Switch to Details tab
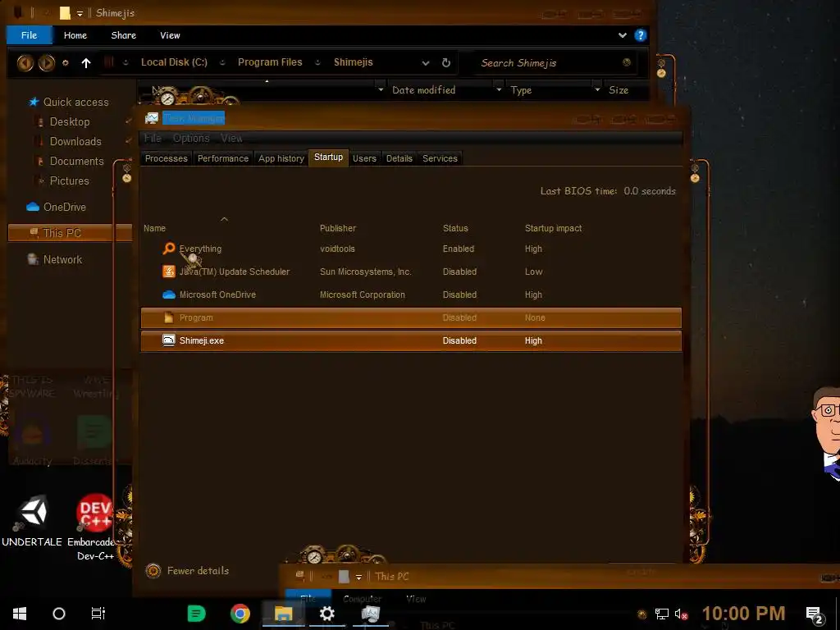This screenshot has width=840, height=630. point(399,158)
